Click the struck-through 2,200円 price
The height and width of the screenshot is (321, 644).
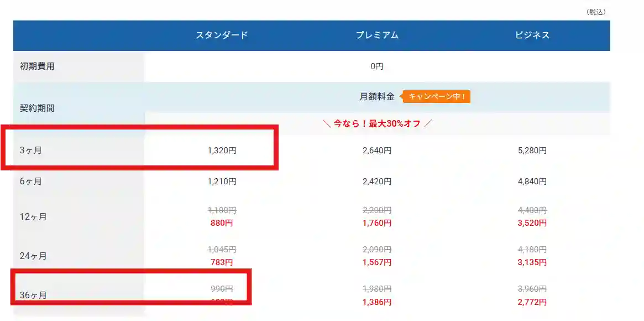(x=377, y=210)
